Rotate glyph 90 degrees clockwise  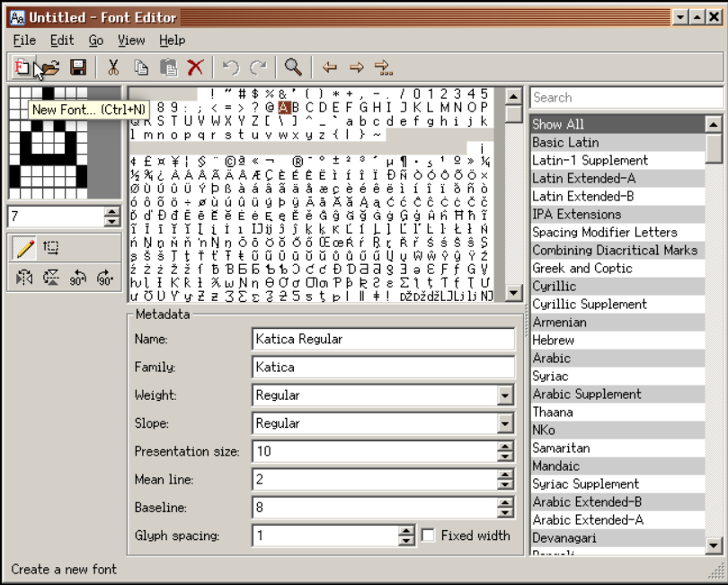click(105, 278)
